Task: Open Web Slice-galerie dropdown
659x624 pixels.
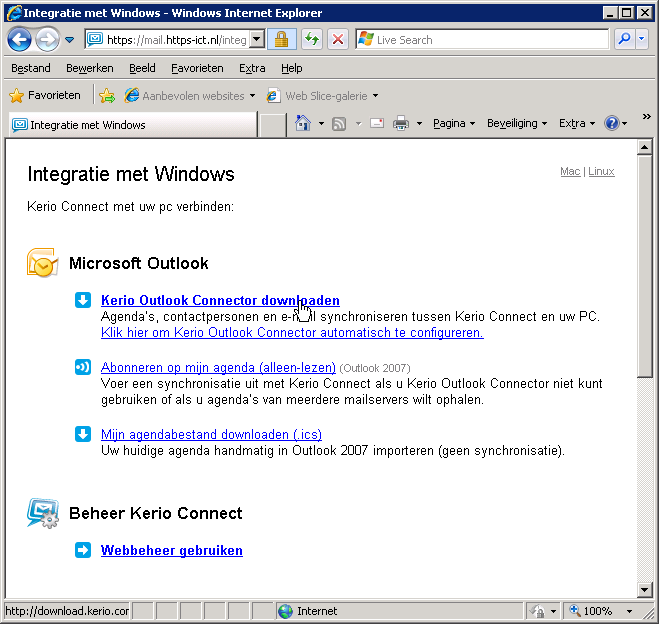Action: click(322, 96)
